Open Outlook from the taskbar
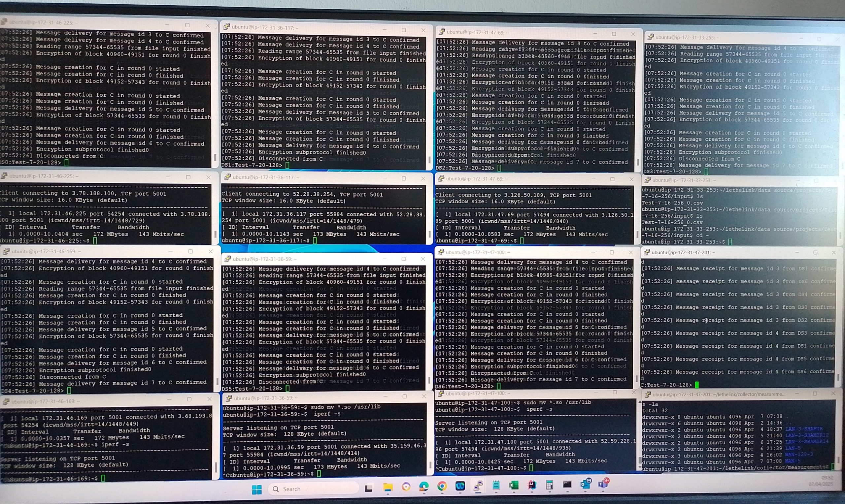The width and height of the screenshot is (845, 504). pos(586,484)
